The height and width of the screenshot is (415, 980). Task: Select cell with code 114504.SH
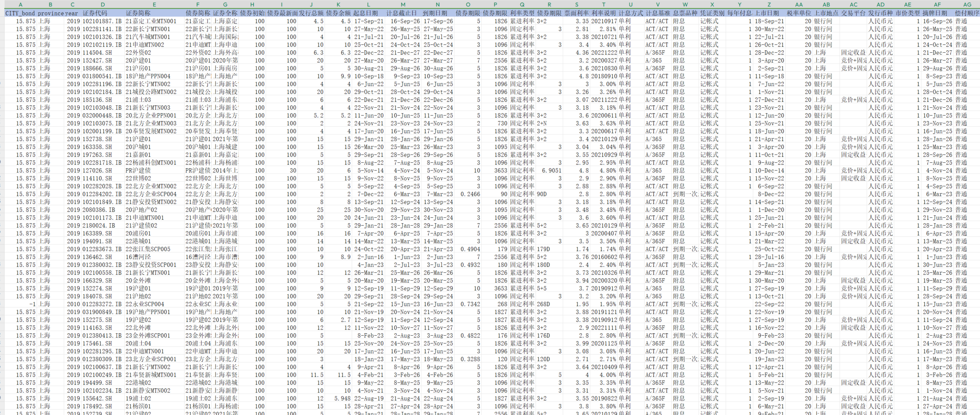103,53
